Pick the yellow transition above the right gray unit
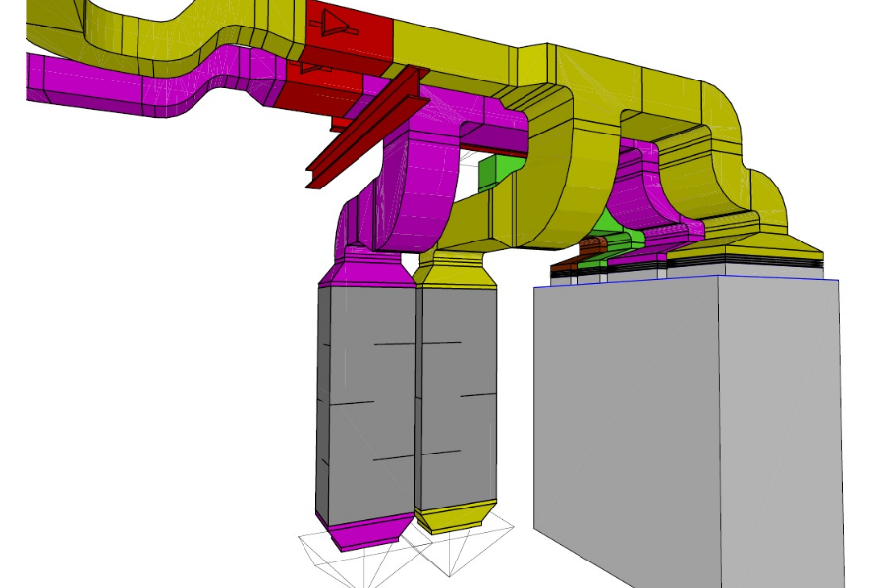 pos(456,269)
